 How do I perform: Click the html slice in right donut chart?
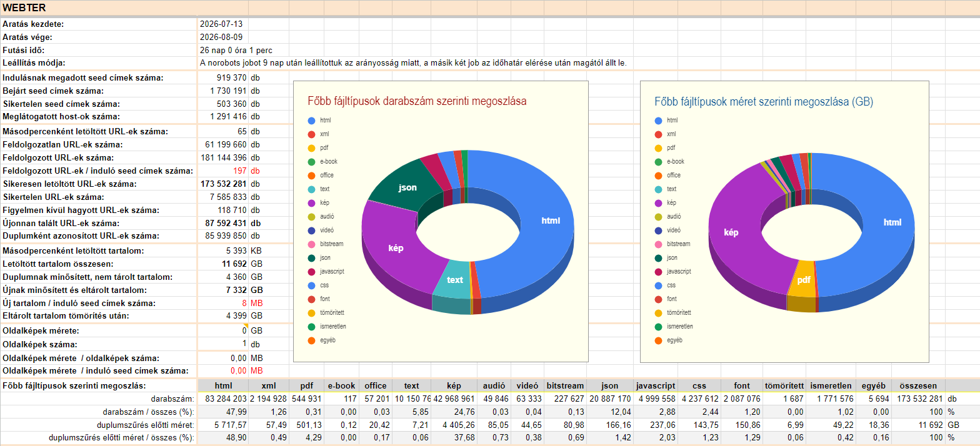[892, 222]
